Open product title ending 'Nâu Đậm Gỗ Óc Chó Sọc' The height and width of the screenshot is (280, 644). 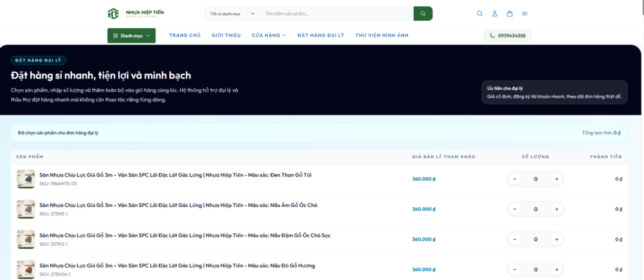click(x=185, y=235)
